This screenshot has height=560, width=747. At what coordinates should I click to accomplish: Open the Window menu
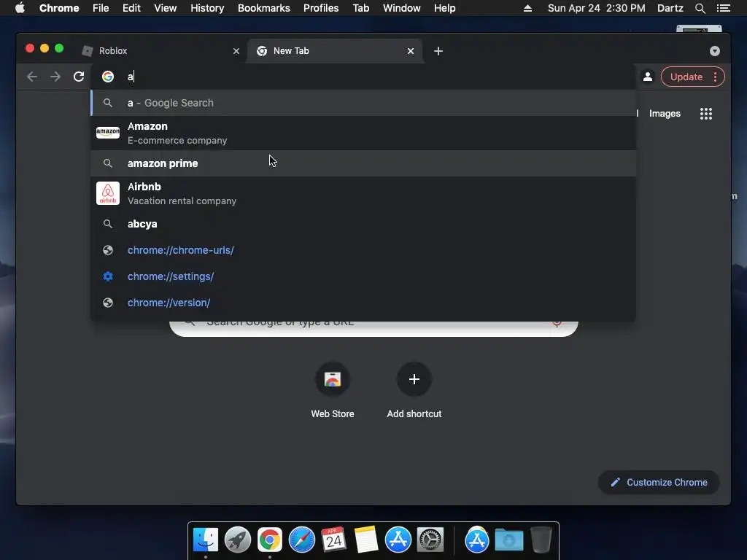pyautogui.click(x=402, y=8)
